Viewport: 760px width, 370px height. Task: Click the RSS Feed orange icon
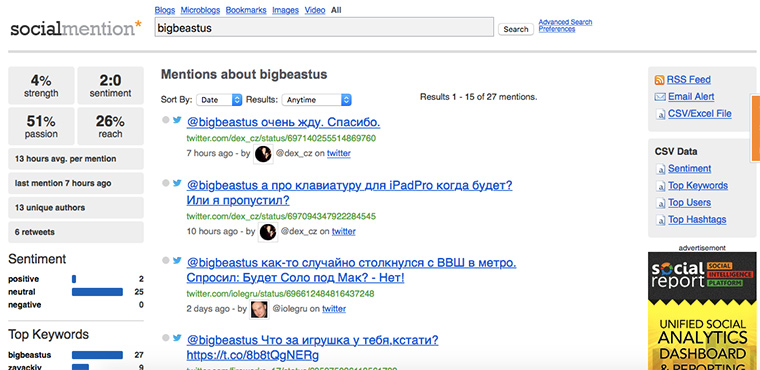659,80
